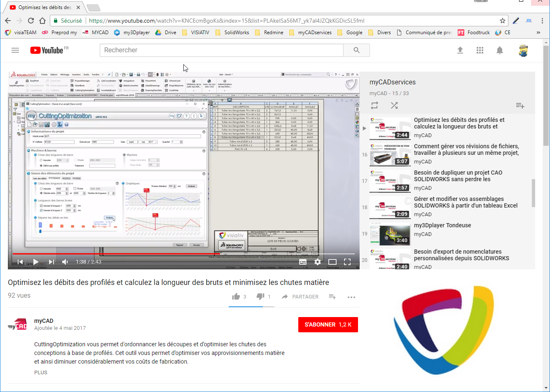
Task: Click the address bar URL
Action: click(x=227, y=21)
